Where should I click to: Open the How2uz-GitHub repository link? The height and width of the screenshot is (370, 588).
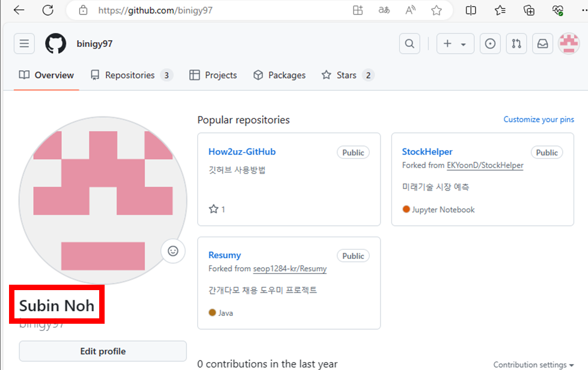[x=242, y=152]
